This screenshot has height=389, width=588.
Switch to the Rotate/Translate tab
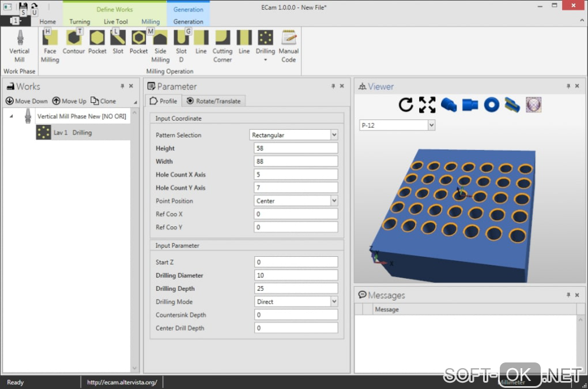214,101
